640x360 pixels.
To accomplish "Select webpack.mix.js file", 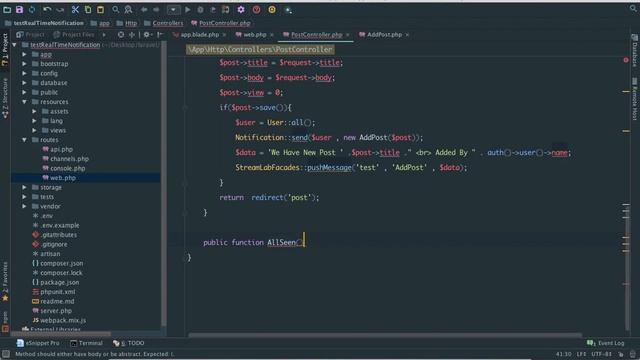I will (63, 320).
